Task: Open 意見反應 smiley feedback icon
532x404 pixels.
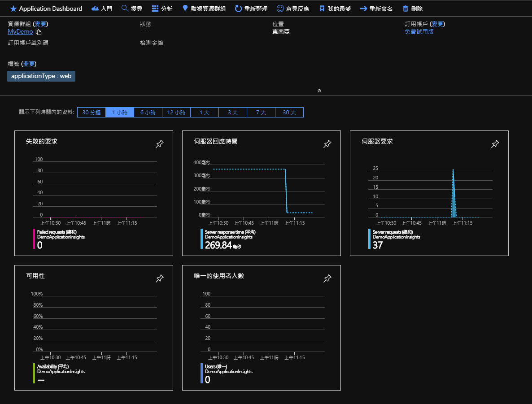Action: [x=280, y=9]
